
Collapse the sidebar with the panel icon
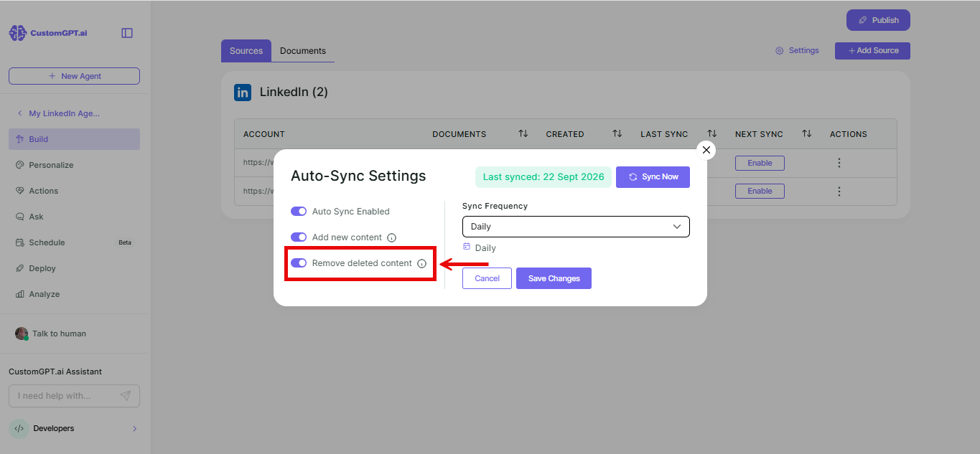(x=127, y=33)
